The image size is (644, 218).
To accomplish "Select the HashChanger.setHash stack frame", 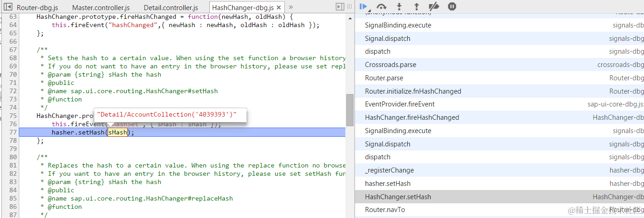I will pos(499,197).
